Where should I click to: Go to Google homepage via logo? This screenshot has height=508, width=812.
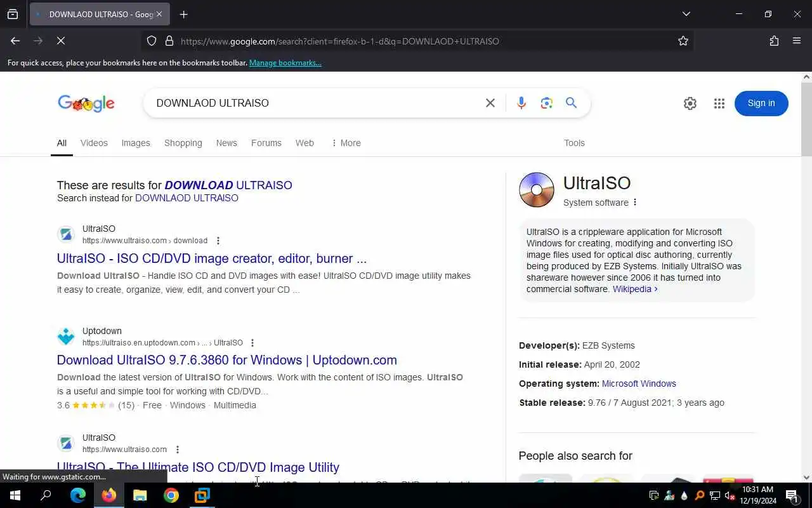(x=86, y=104)
